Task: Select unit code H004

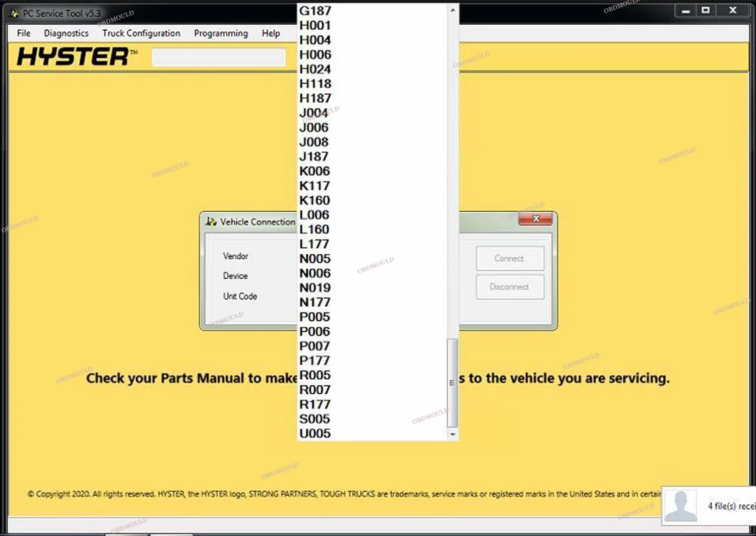Action: (372, 40)
